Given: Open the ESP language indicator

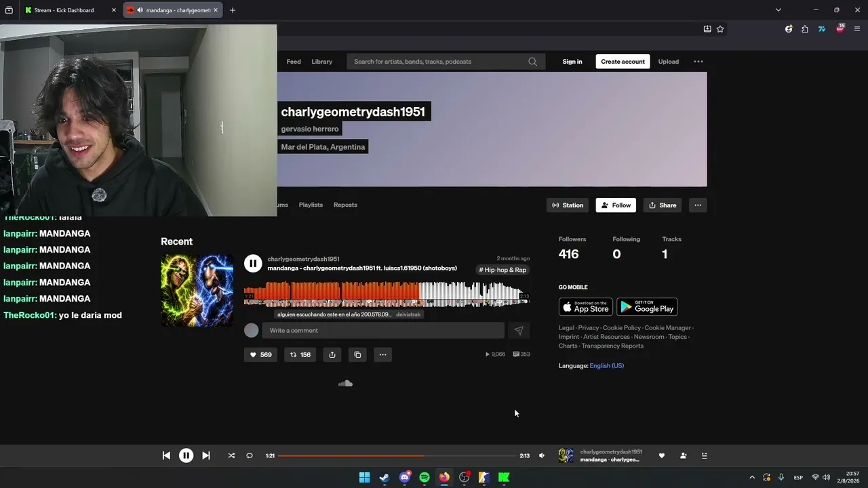Looking at the screenshot, I should click(x=798, y=477).
